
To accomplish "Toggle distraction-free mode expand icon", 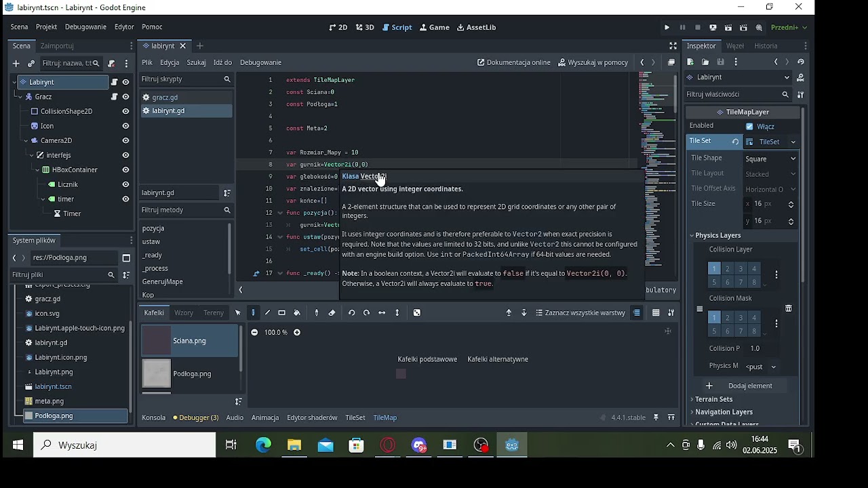I will (x=673, y=46).
